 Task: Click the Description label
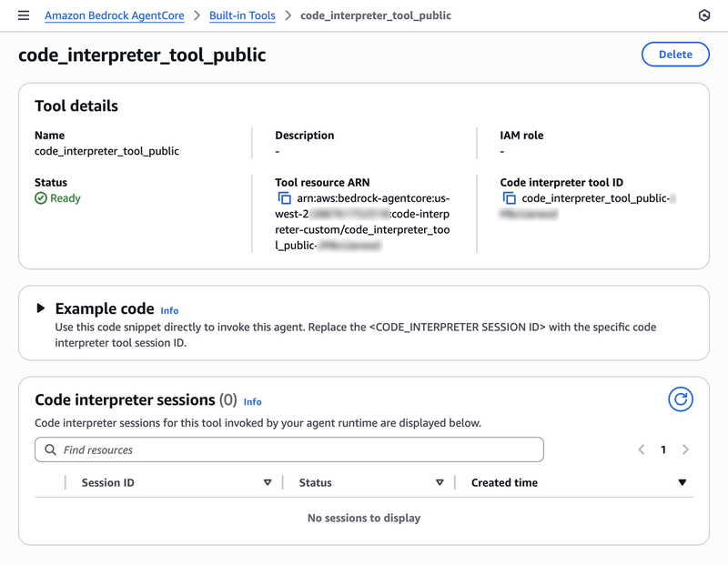click(305, 135)
